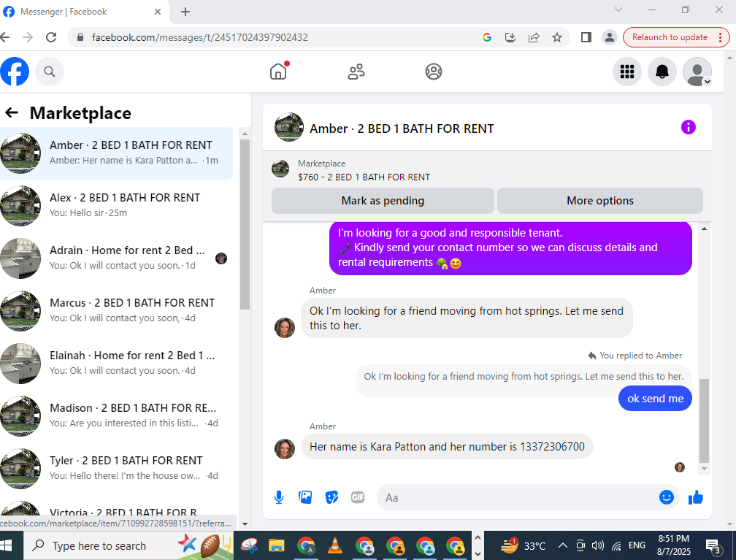The height and width of the screenshot is (560, 736).
Task: Open tab search chevron in title bar
Action: pos(618,9)
